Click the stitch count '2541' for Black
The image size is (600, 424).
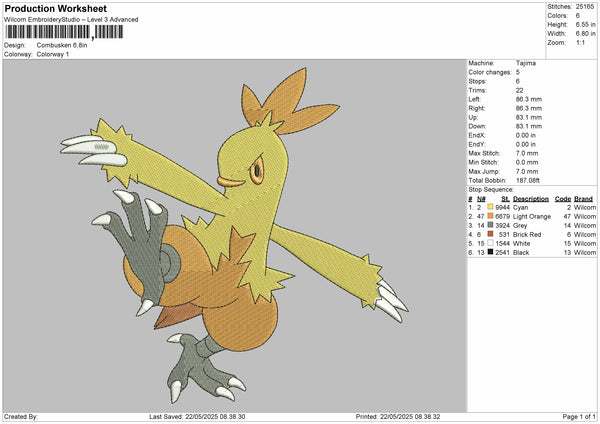[x=502, y=253]
